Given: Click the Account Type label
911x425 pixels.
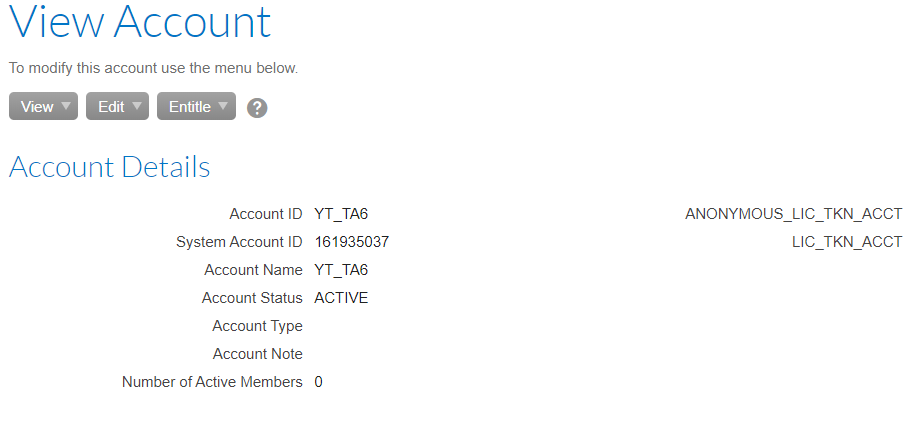Looking at the screenshot, I should pos(257,326).
